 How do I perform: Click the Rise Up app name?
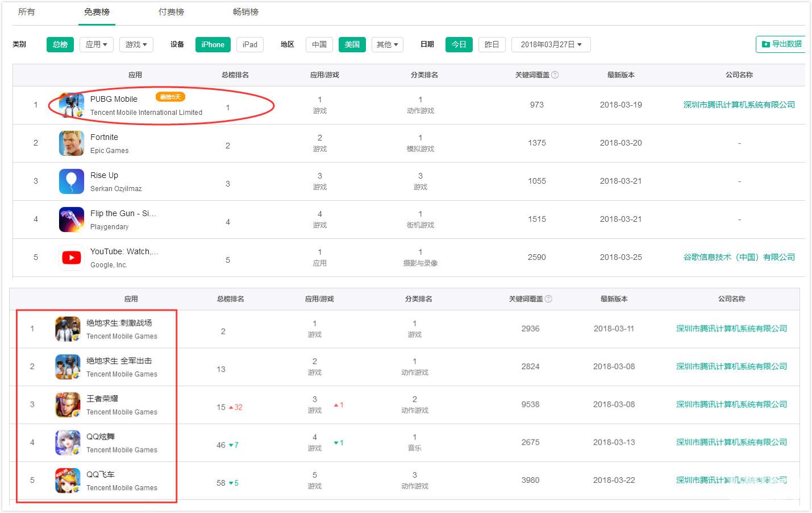(x=105, y=175)
